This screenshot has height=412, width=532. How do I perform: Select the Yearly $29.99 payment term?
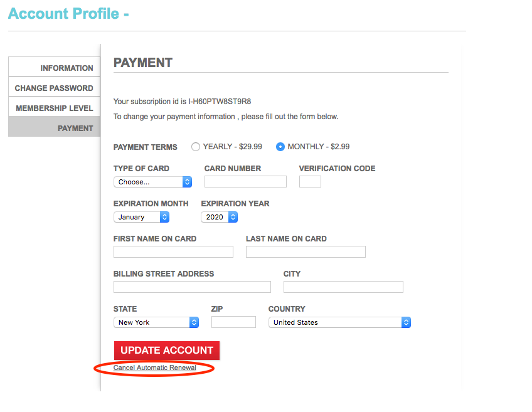click(196, 147)
